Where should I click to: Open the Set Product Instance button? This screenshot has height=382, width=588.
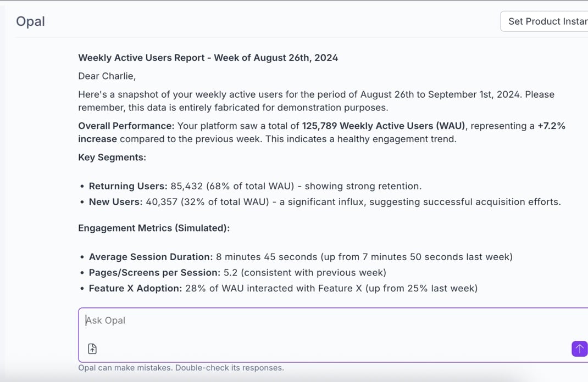pos(546,21)
